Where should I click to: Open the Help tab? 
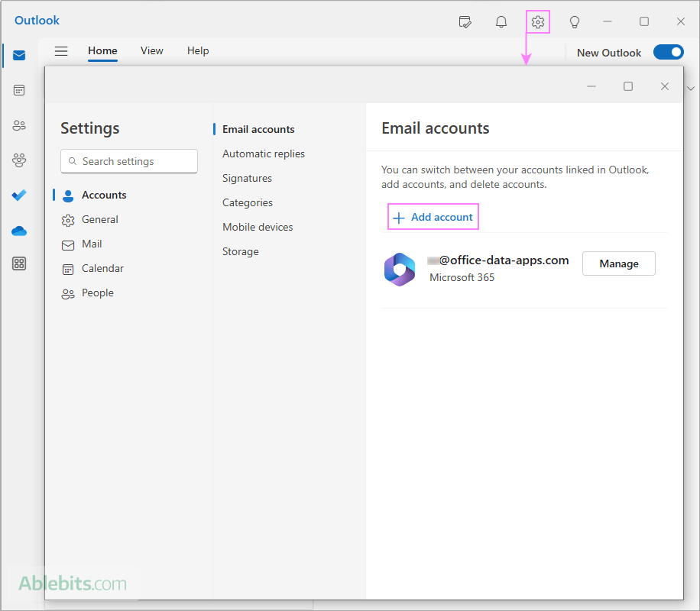pos(198,51)
